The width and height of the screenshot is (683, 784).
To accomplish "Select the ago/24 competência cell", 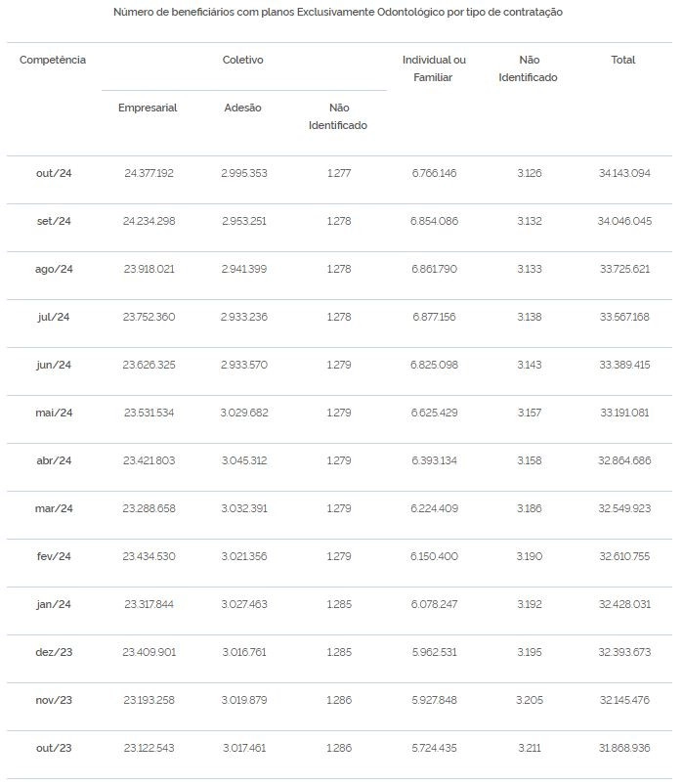I will coord(54,269).
